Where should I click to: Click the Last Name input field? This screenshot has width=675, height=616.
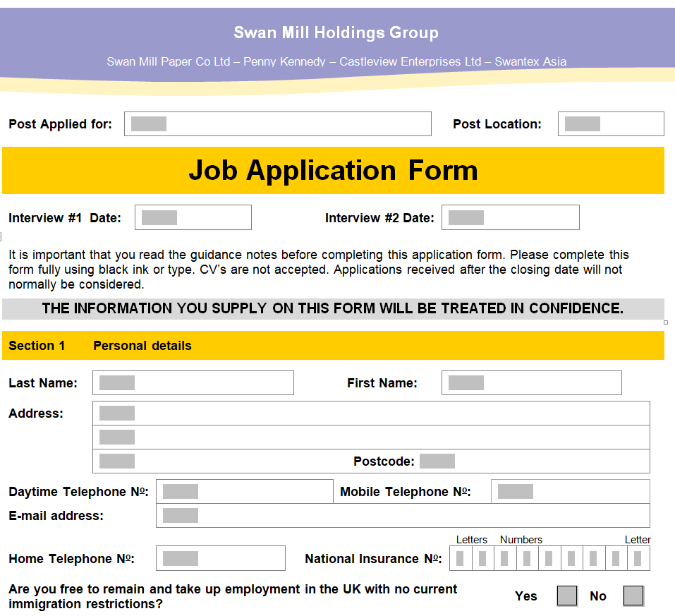[x=193, y=383]
